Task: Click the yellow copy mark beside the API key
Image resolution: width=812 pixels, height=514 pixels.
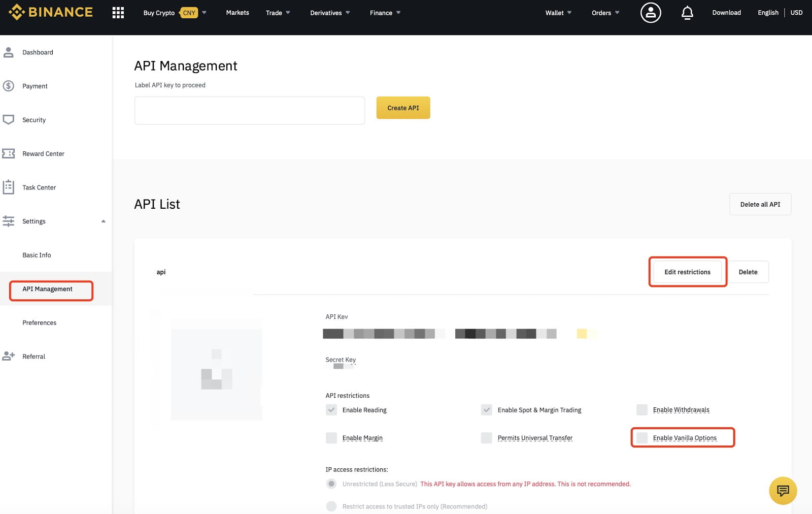Action: coord(582,334)
